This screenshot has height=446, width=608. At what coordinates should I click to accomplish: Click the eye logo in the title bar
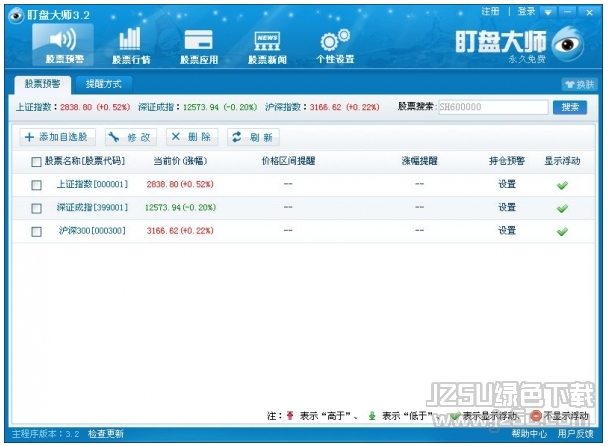pos(16,16)
